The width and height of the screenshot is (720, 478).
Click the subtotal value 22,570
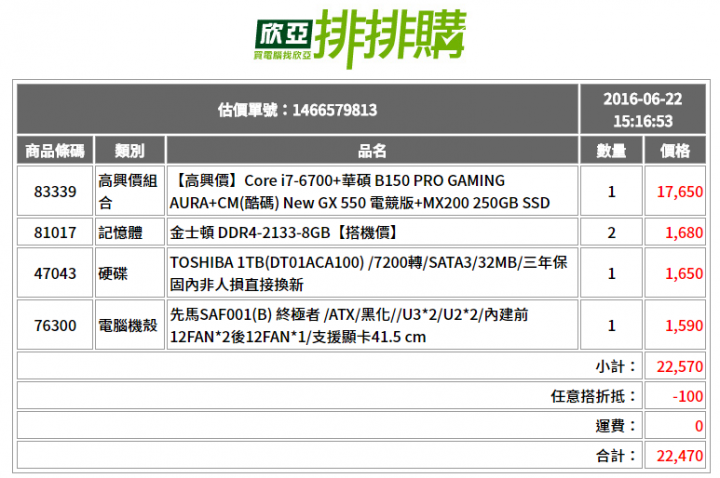pos(680,366)
